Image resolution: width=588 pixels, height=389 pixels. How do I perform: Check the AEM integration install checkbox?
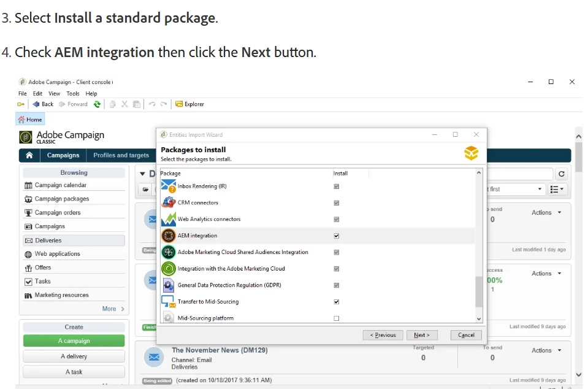[x=337, y=236]
